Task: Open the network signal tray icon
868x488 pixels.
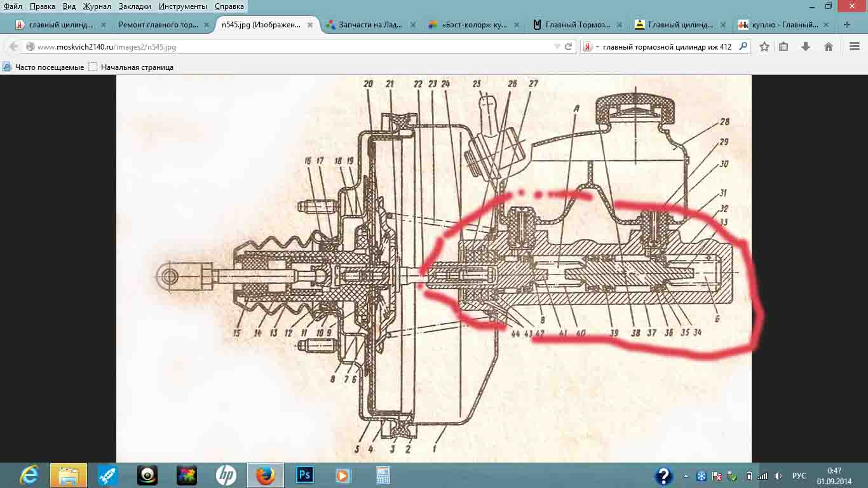Action: [763, 476]
